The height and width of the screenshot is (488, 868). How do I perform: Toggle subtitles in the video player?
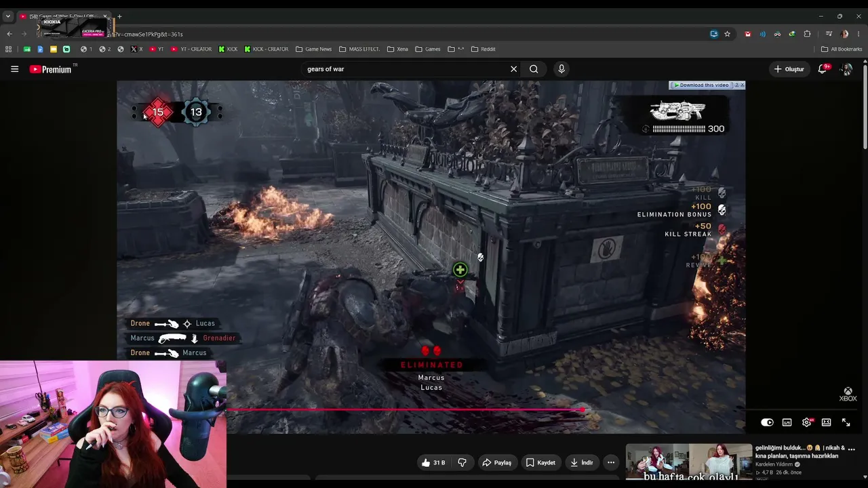pos(787,422)
